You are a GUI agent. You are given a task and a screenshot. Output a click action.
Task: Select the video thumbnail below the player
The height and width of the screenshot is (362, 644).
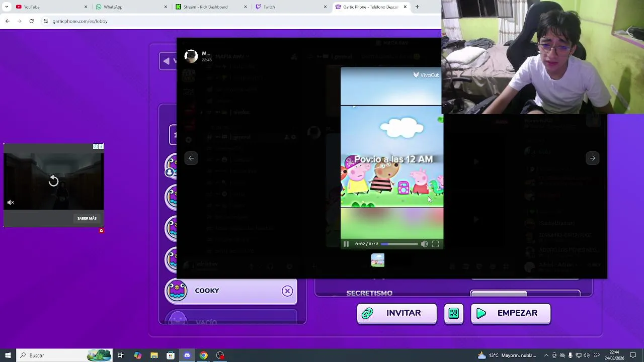click(x=377, y=260)
